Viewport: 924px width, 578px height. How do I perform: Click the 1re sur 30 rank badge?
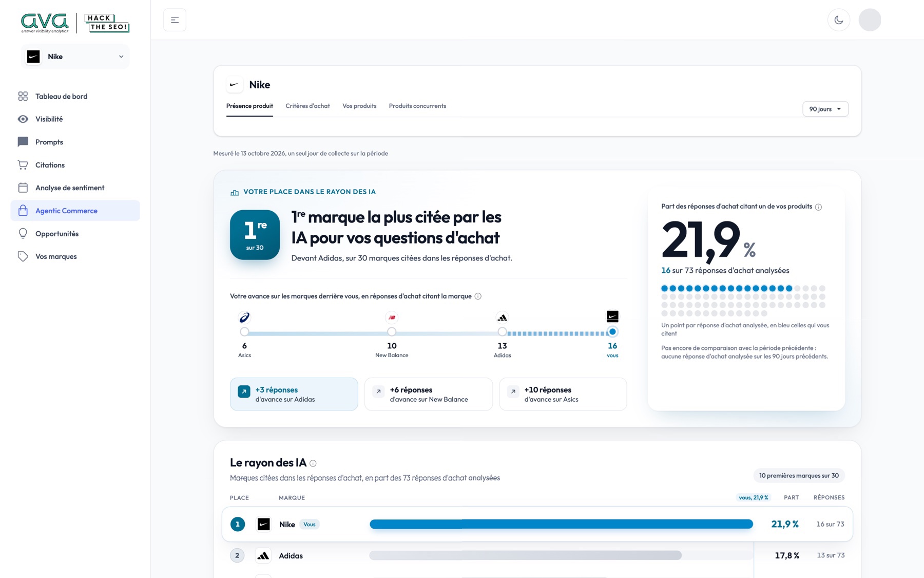(255, 235)
